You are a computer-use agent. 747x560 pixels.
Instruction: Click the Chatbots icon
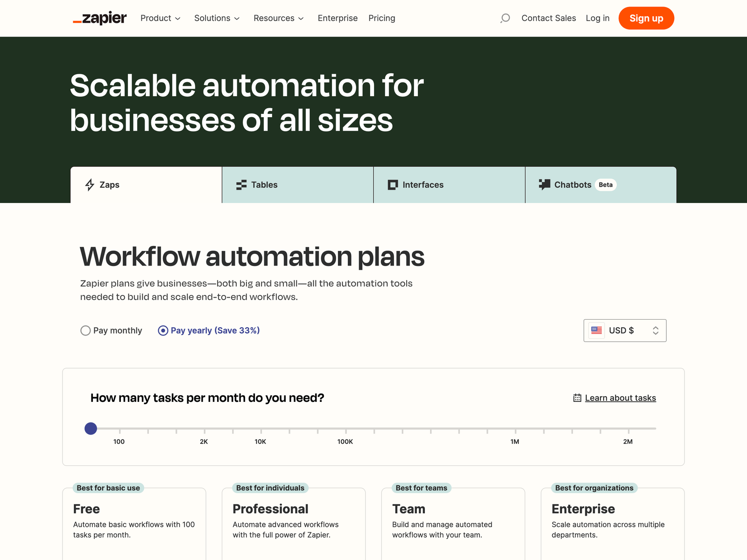click(544, 184)
